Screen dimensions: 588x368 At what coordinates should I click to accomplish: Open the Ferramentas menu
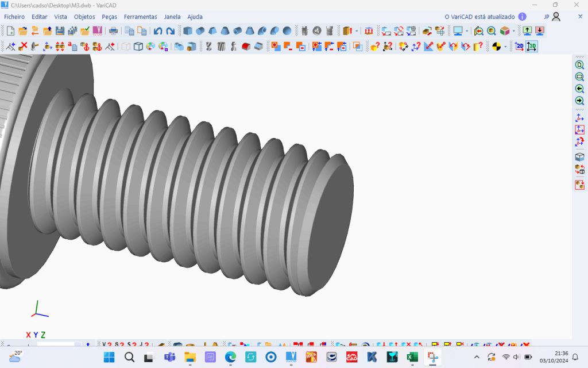point(140,17)
